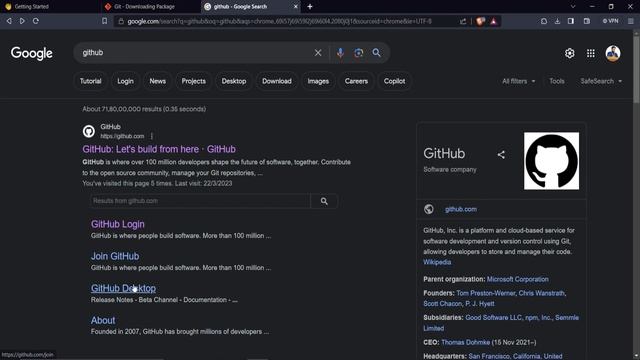Open a new browser tab with plus
The image size is (640, 360).
(x=310, y=7)
